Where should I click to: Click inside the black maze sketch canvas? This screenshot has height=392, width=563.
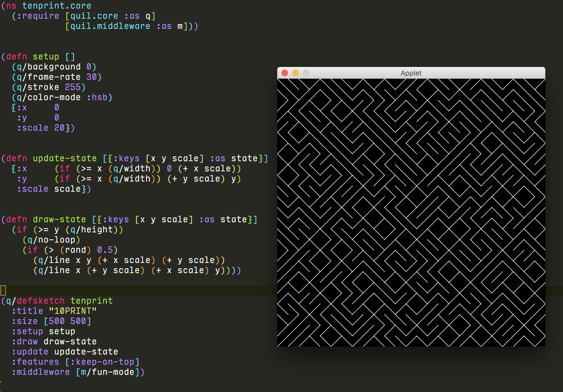pos(411,212)
